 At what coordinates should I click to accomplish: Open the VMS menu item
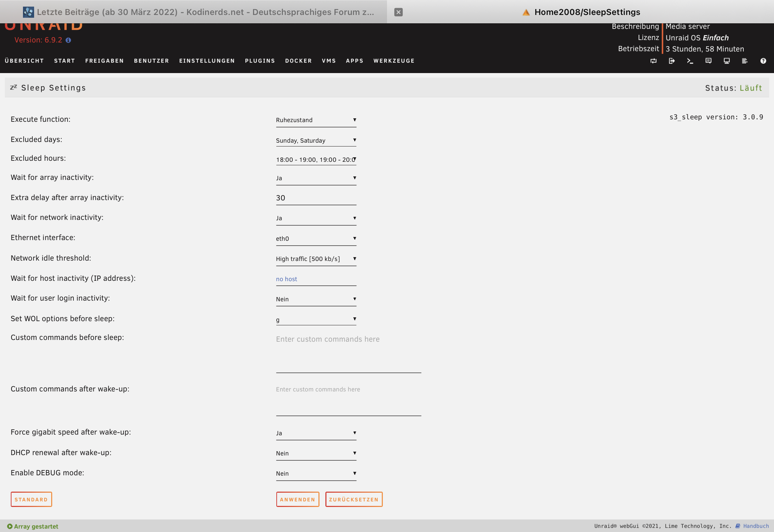329,61
